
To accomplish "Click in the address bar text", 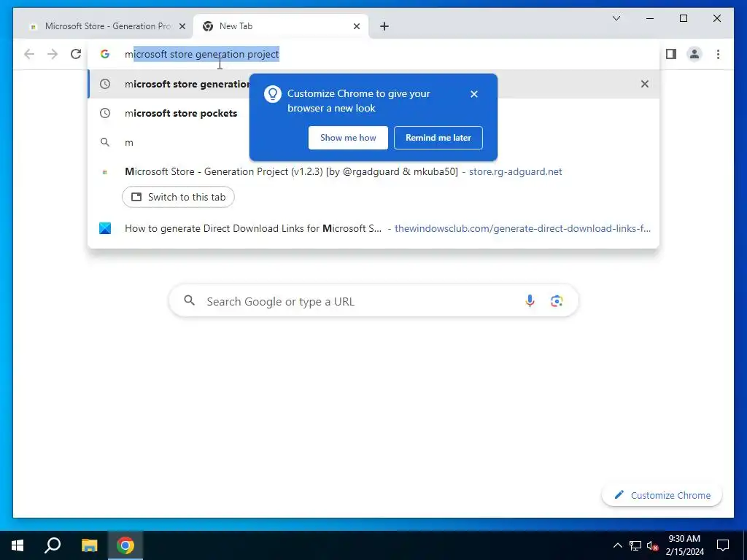I will point(202,54).
